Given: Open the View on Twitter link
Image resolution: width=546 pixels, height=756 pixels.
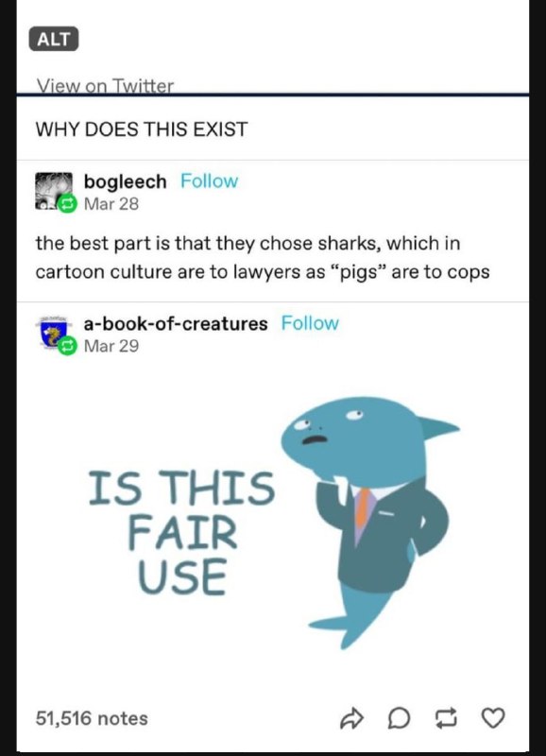Looking at the screenshot, I should [x=105, y=86].
